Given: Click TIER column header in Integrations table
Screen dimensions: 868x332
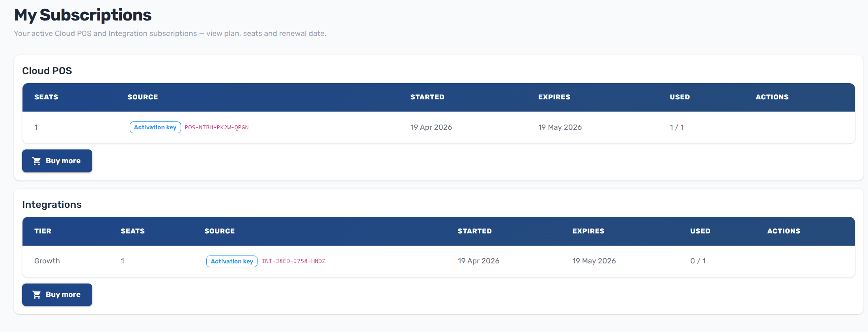Looking at the screenshot, I should coord(43,231).
